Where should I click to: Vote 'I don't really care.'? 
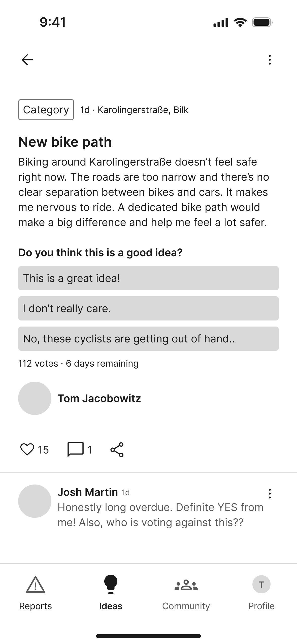coord(148,308)
